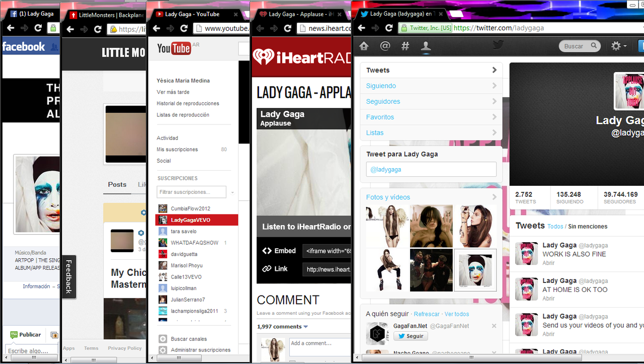
Task: Open Twitter mentions via the @ icon
Action: click(385, 46)
